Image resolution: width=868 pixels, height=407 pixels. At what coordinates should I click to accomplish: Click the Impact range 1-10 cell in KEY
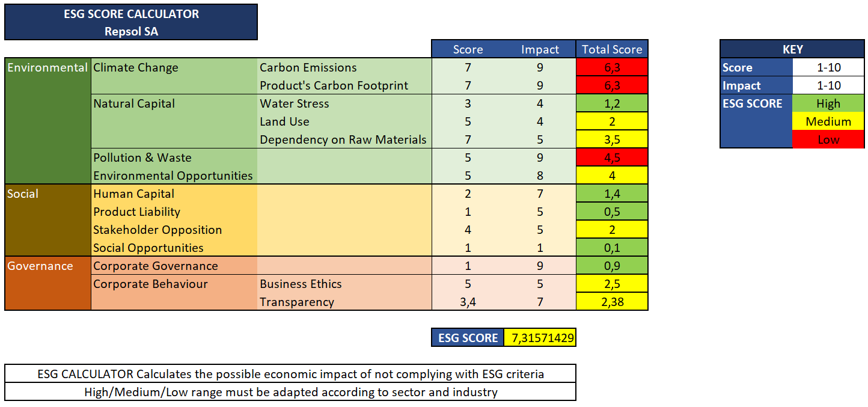pyautogui.click(x=828, y=85)
